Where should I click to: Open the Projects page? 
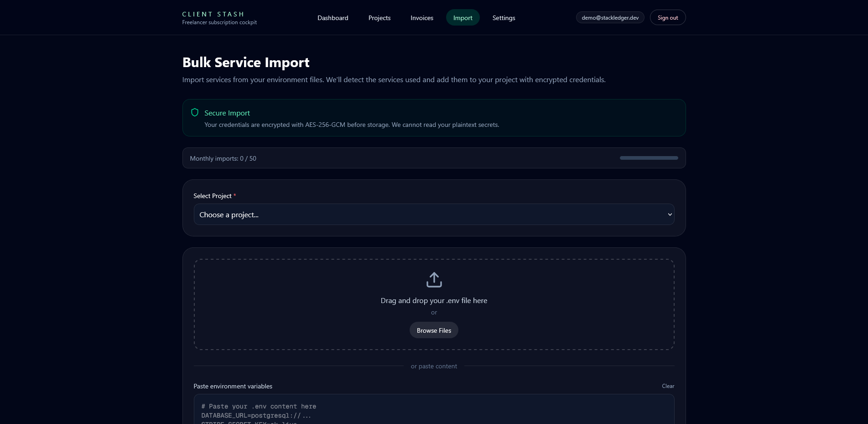379,17
